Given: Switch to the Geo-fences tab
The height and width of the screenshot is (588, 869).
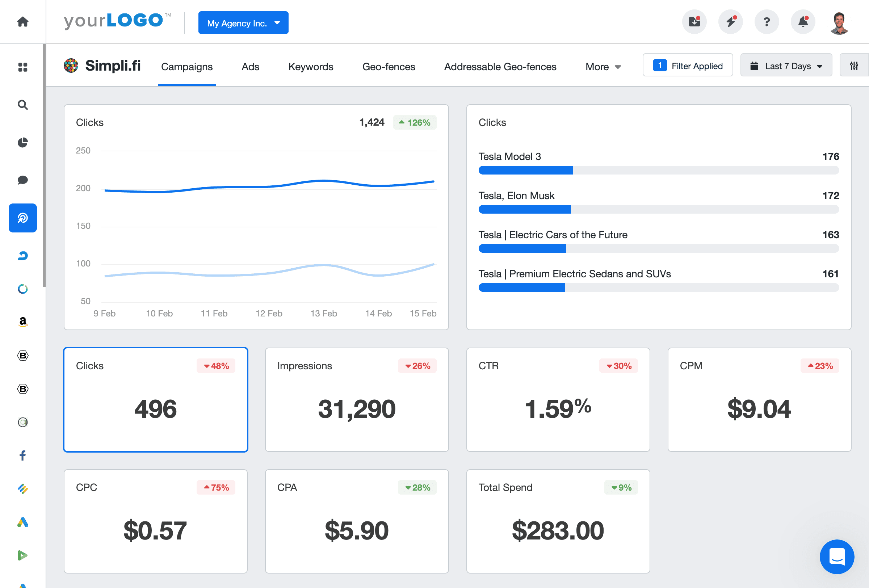Looking at the screenshot, I should pyautogui.click(x=389, y=67).
